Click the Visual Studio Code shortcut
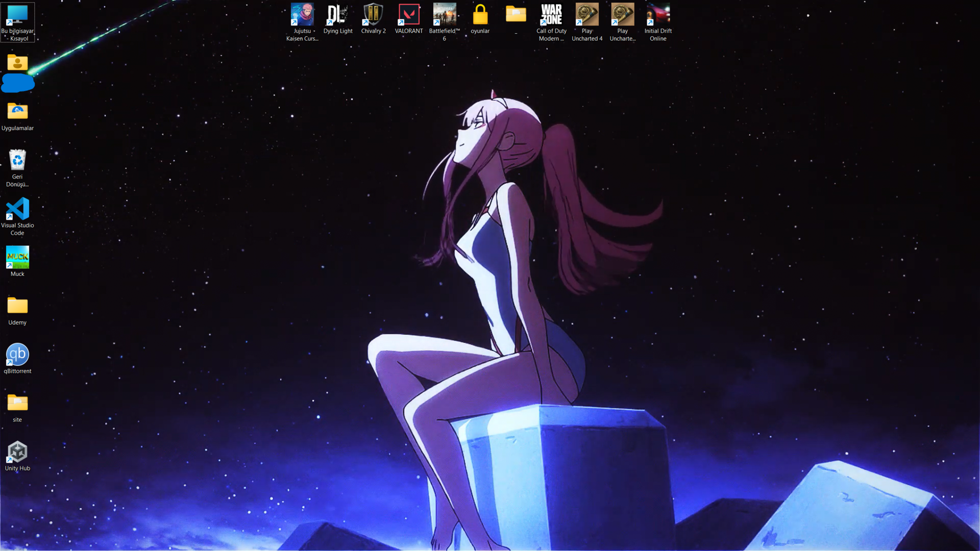 (x=17, y=209)
